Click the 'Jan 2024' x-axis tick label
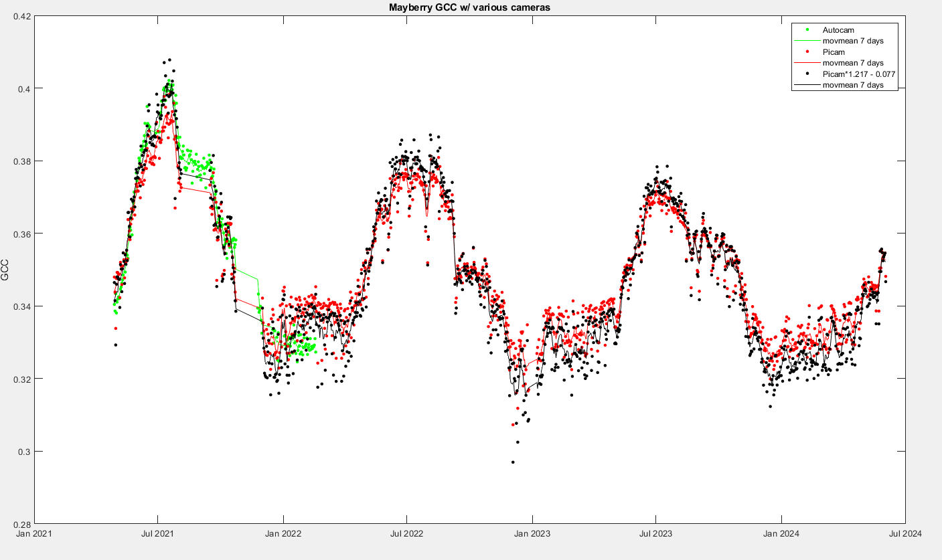The image size is (942, 560). tap(781, 534)
